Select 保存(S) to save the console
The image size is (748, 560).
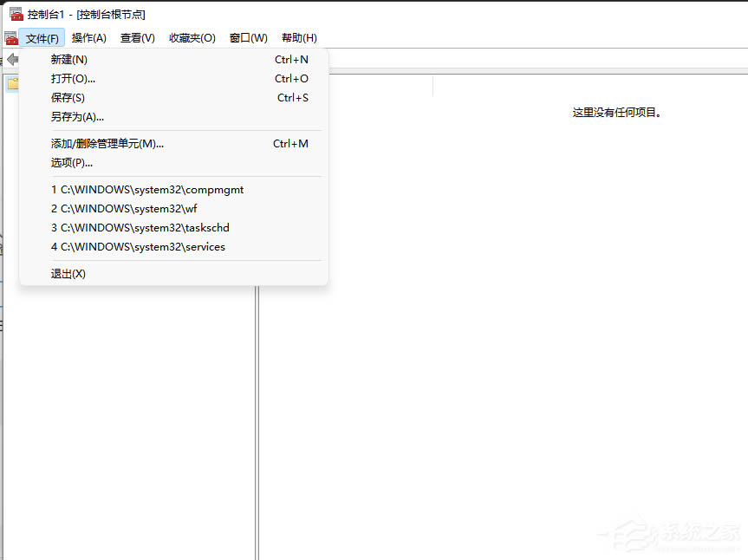click(x=68, y=97)
